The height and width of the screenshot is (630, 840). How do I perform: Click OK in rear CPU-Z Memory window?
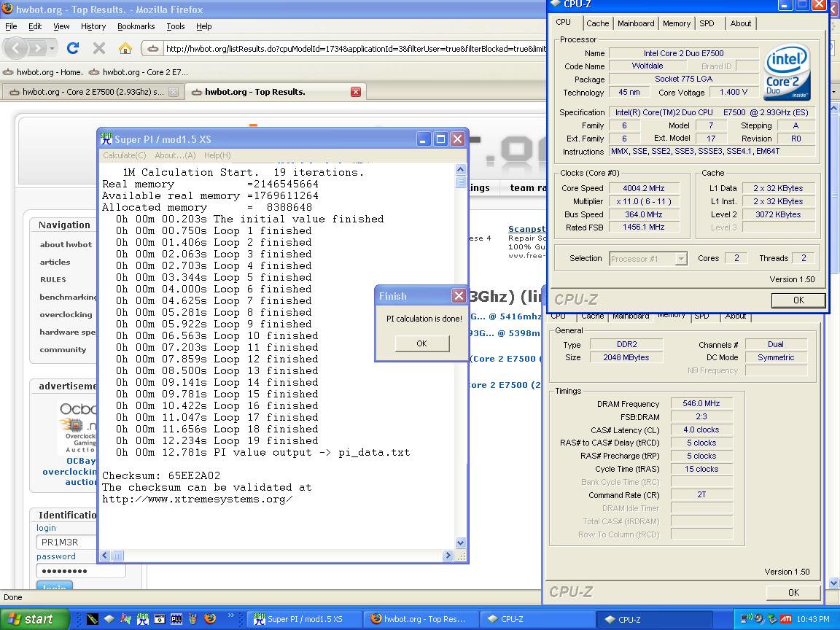pos(793,593)
